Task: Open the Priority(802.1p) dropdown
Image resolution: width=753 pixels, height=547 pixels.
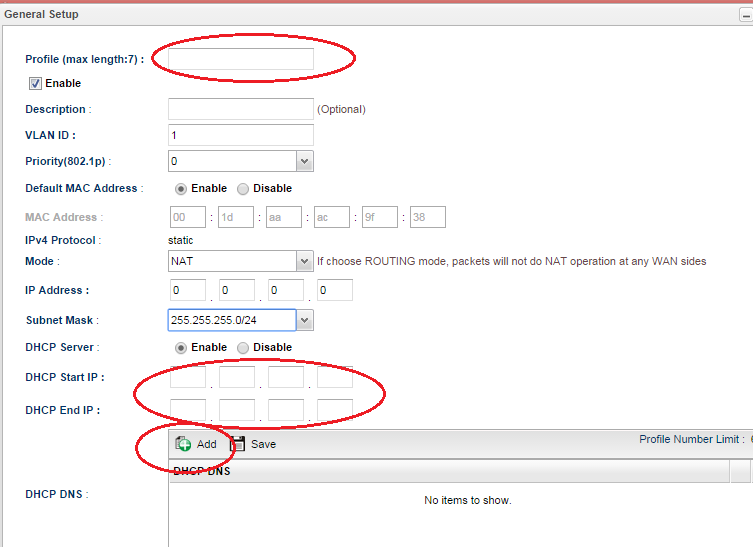Action: [305, 161]
